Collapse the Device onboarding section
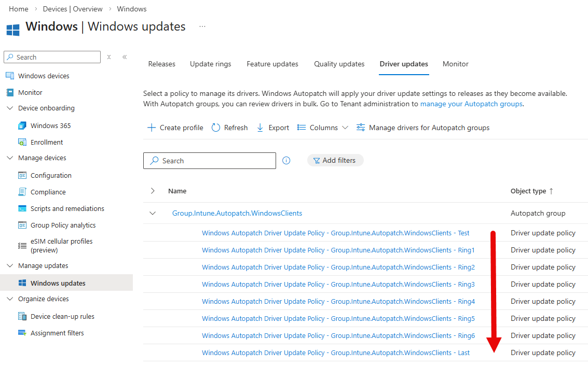The height and width of the screenshot is (367, 588). coord(10,108)
